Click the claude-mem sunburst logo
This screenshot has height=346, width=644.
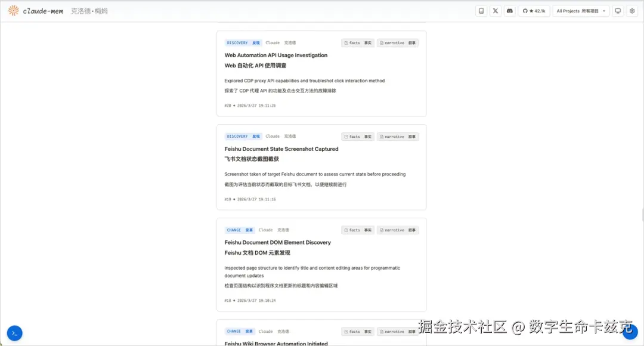coord(13,10)
